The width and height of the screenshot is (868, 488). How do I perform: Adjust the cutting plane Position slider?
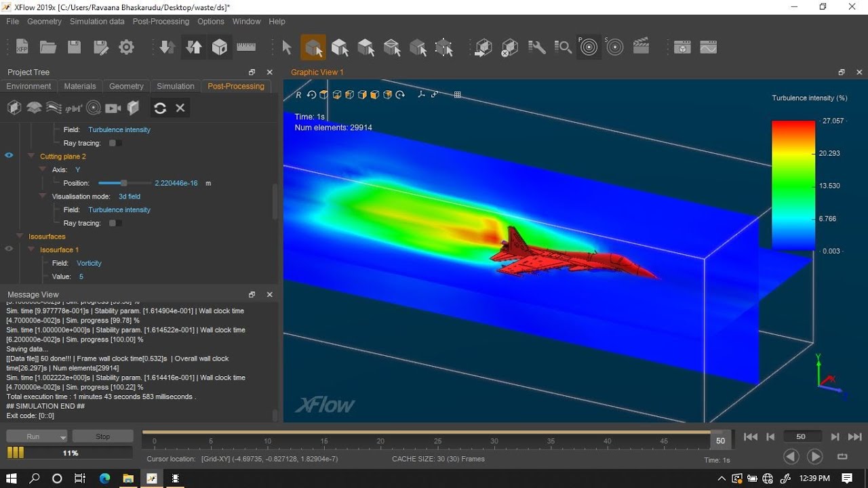[124, 183]
